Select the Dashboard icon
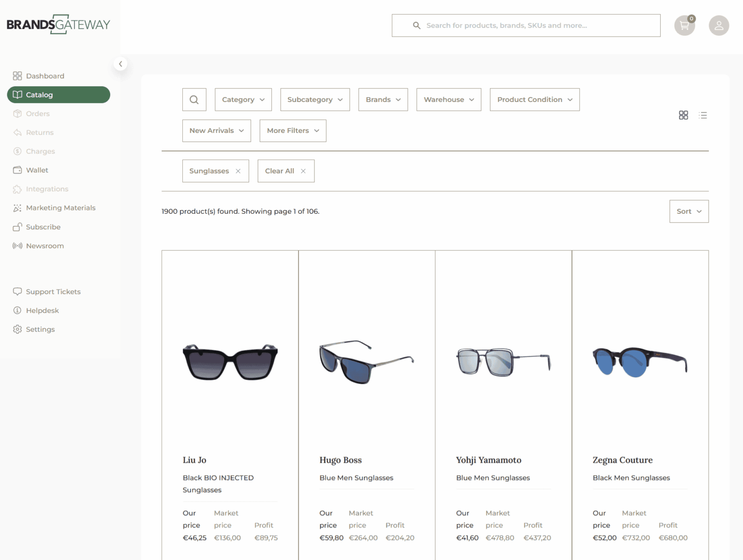This screenshot has height=560, width=743. [x=18, y=75]
